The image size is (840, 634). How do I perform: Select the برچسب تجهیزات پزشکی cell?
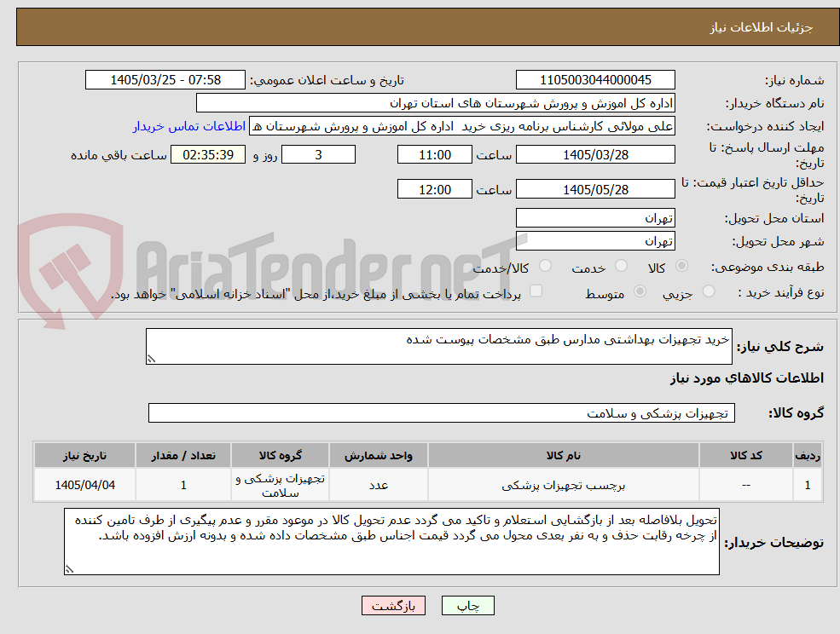click(563, 485)
